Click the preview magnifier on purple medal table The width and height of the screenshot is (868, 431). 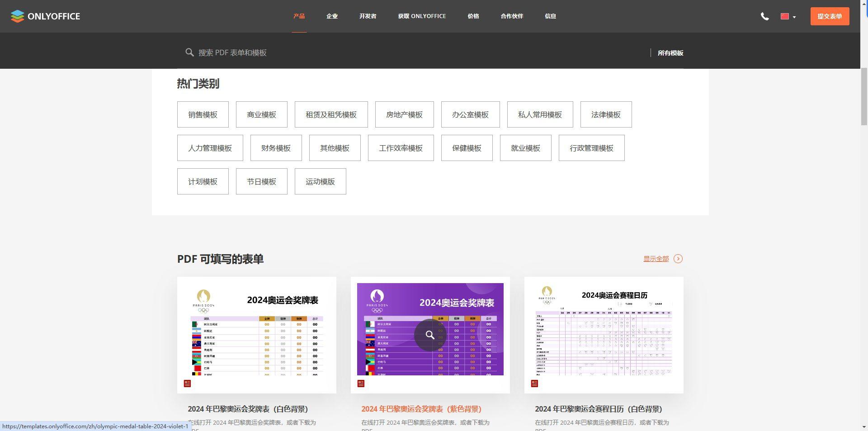430,335
